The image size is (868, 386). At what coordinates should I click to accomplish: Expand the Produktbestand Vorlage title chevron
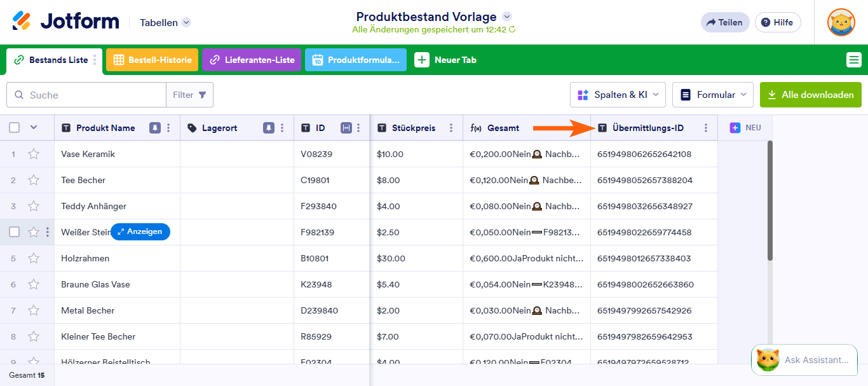point(506,17)
